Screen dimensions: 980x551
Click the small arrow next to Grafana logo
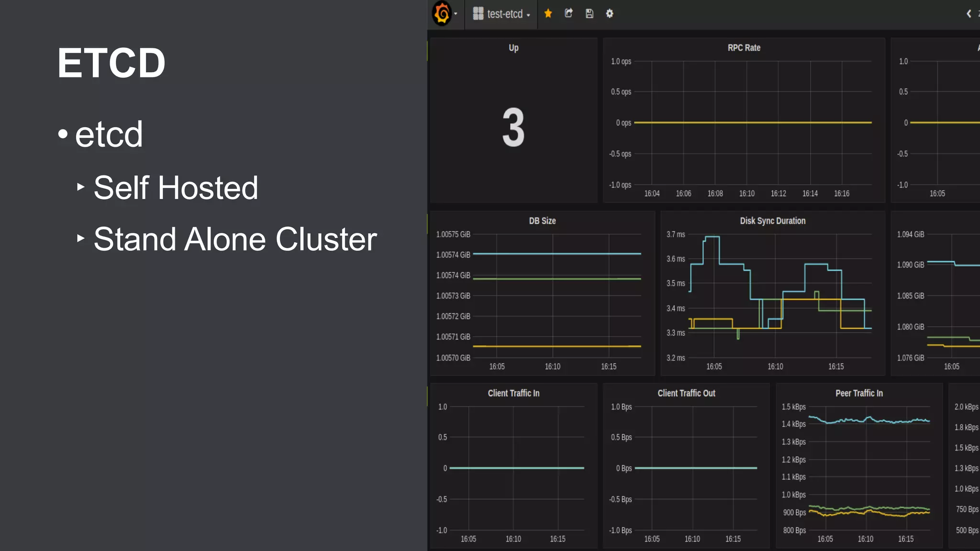pyautogui.click(x=456, y=14)
